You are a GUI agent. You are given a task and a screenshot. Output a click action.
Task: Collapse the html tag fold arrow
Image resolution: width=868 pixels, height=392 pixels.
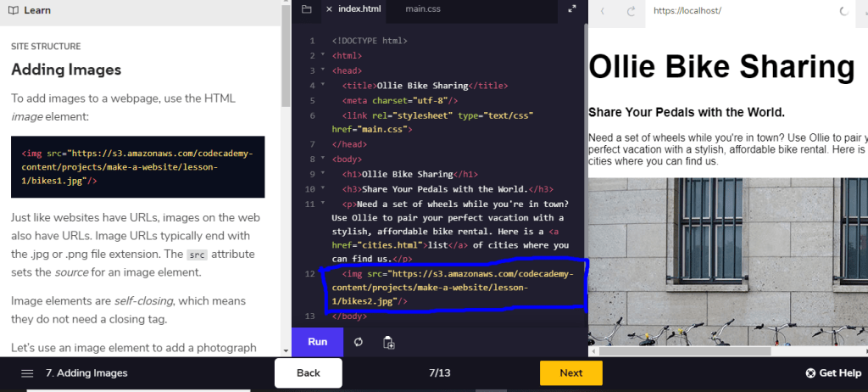coord(323,55)
